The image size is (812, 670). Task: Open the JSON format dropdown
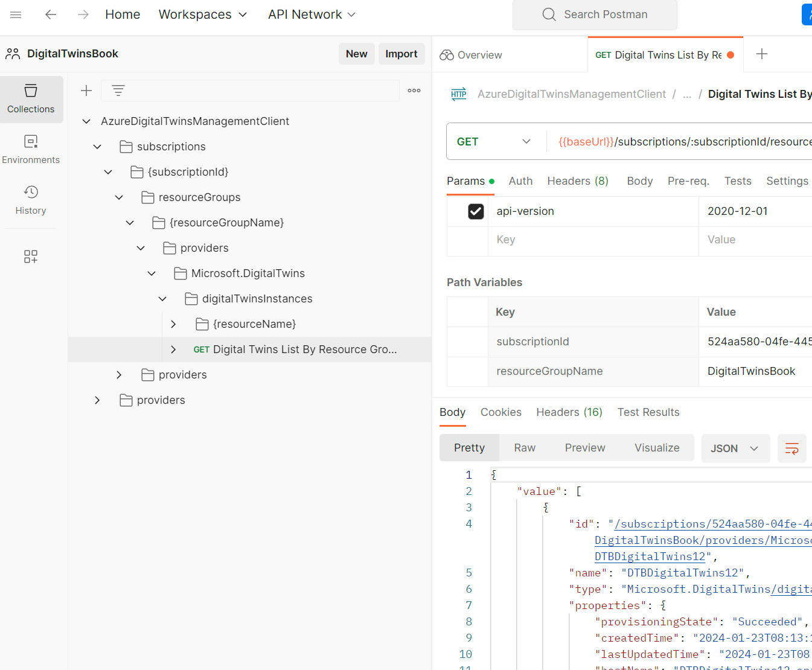pyautogui.click(x=735, y=448)
